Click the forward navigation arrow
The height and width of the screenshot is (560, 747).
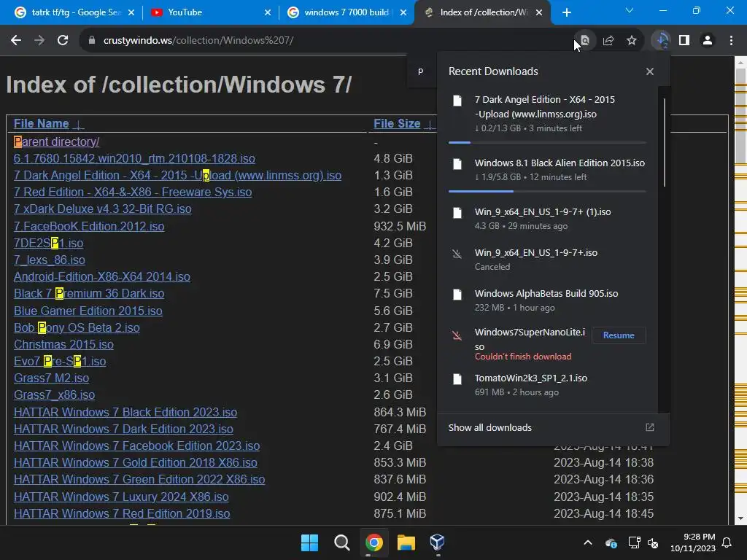click(39, 41)
